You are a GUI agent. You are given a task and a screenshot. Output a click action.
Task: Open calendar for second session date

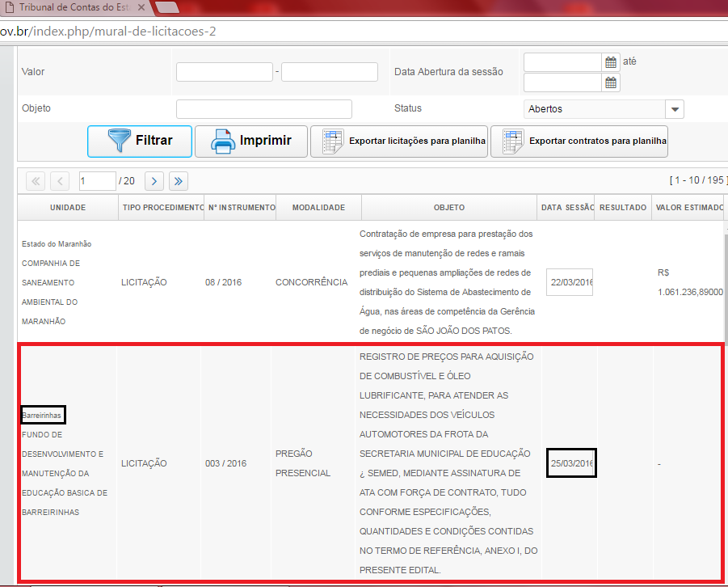tap(612, 82)
